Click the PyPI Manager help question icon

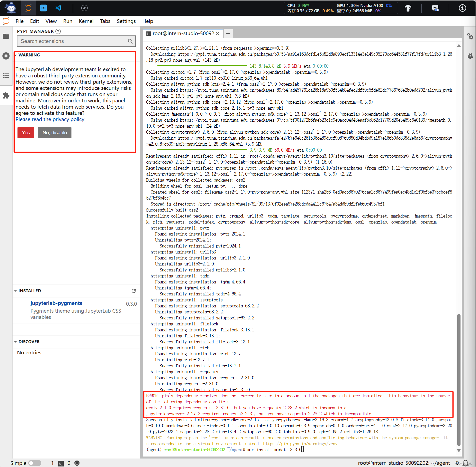pos(58,31)
